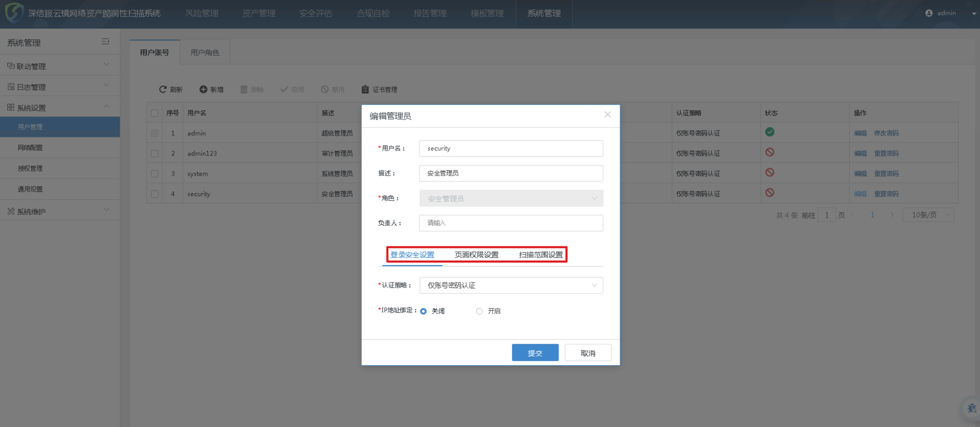Click the 负责人 input field
Viewport: 980px width, 427px height.
coord(511,223)
